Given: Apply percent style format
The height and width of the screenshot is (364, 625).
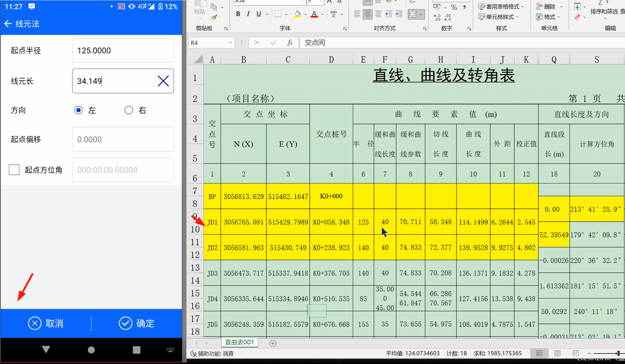Looking at the screenshot, I should point(454,7).
